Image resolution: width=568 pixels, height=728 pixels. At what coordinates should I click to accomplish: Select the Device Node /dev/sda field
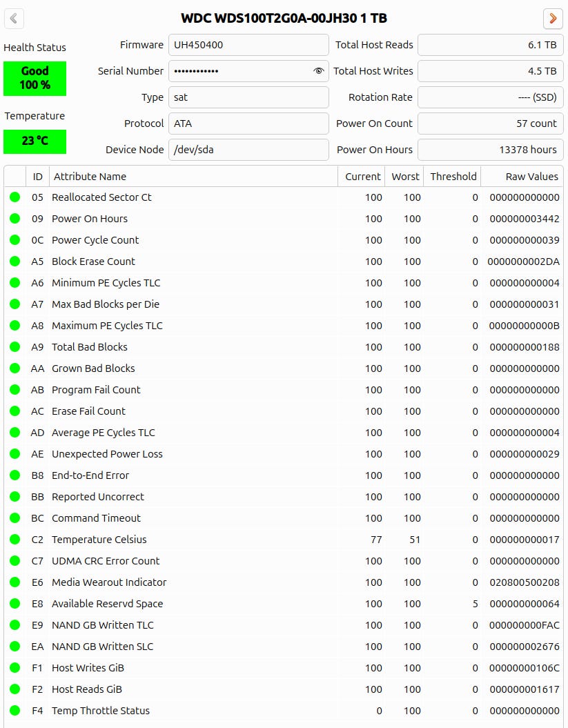click(248, 150)
